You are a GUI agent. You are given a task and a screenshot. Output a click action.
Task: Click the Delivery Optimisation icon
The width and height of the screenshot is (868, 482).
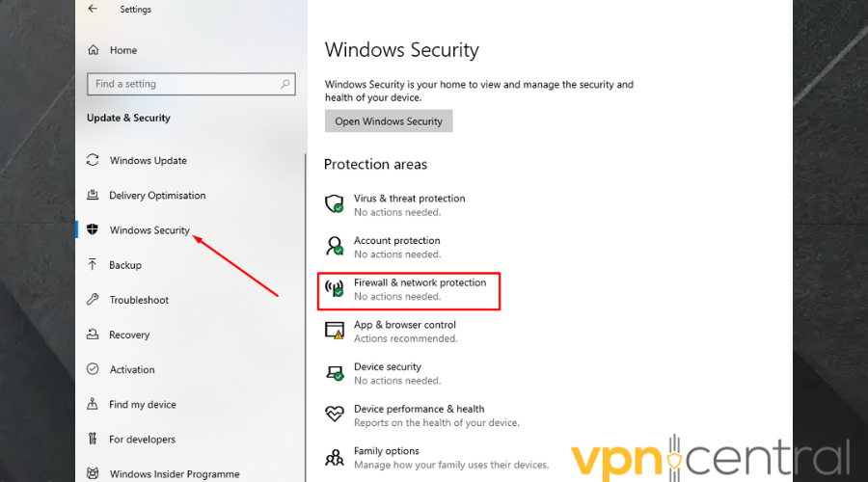pos(93,196)
